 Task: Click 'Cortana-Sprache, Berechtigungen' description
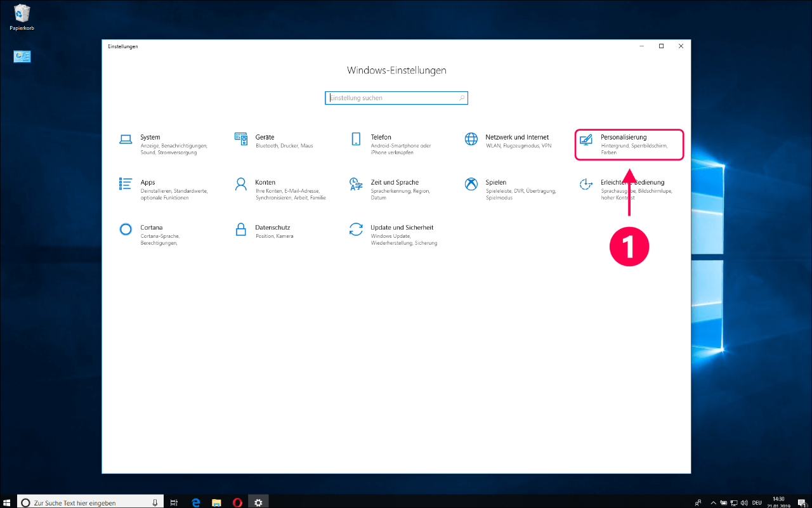coord(159,239)
